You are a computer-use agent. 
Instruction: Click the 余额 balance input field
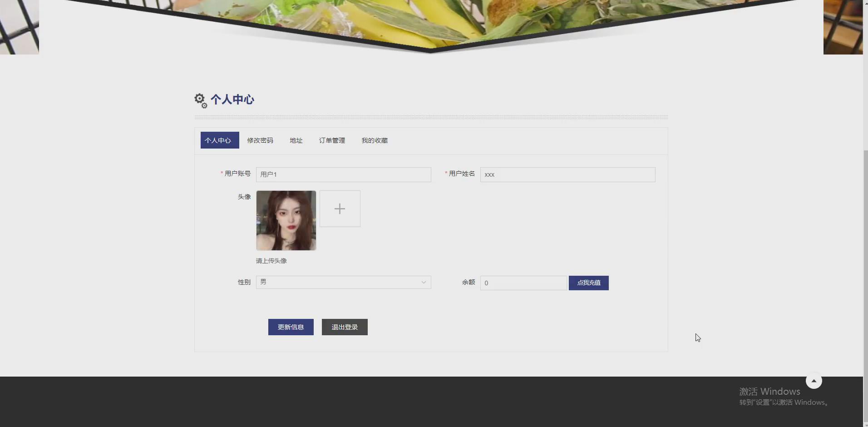tap(523, 283)
